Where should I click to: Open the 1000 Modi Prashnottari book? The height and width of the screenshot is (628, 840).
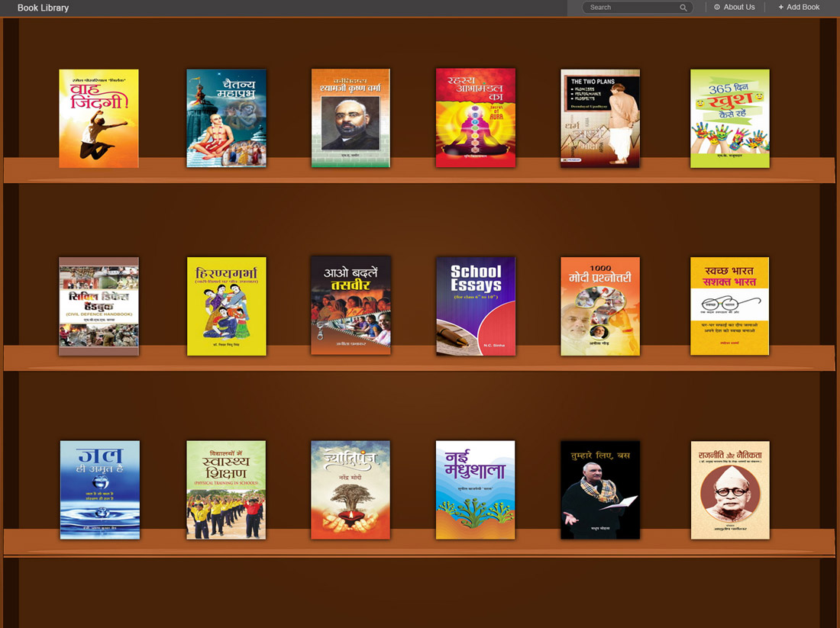coord(600,306)
